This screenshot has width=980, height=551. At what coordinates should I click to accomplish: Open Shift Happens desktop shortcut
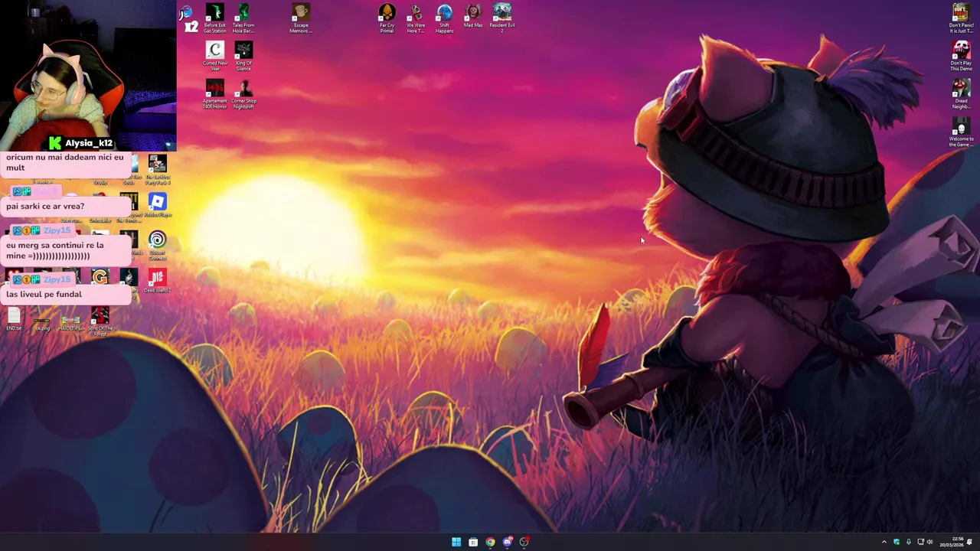pyautogui.click(x=444, y=18)
